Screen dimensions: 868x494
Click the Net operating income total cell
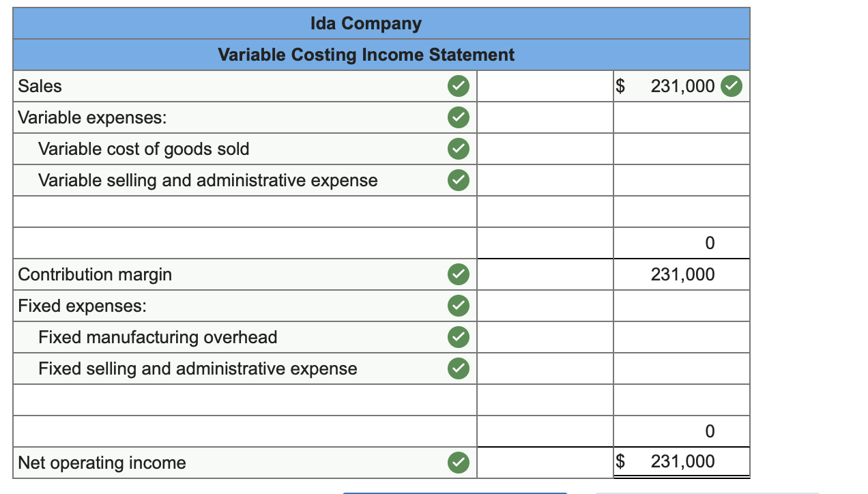pyautogui.click(x=682, y=463)
